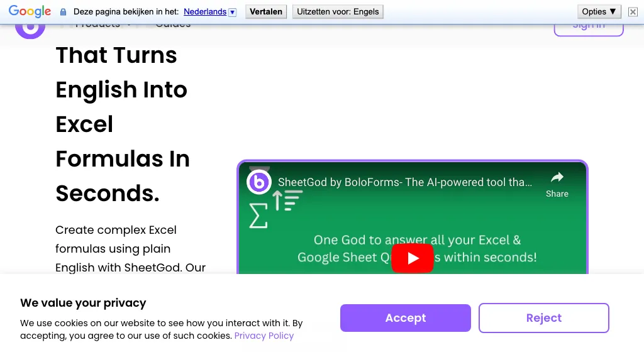Reject the cookies
Screen dimensions: 644x362
(543, 318)
